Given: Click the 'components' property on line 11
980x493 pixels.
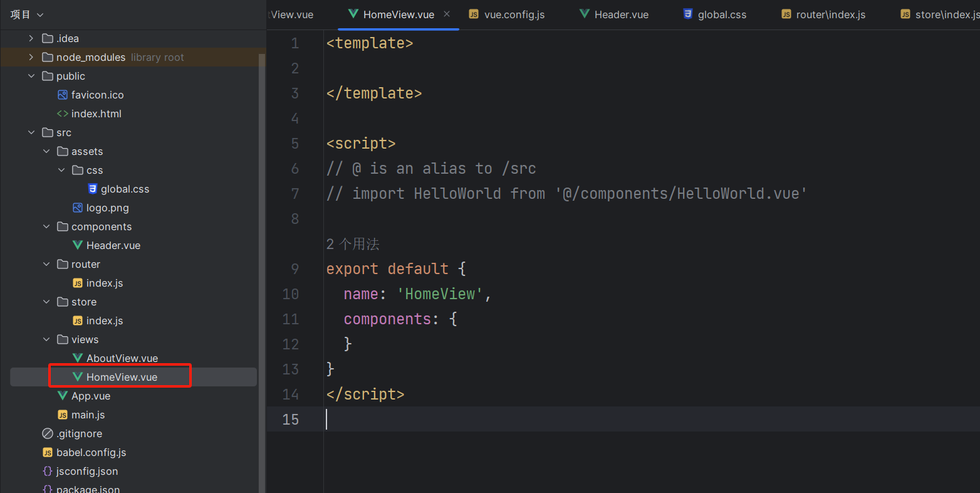Looking at the screenshot, I should pos(387,319).
